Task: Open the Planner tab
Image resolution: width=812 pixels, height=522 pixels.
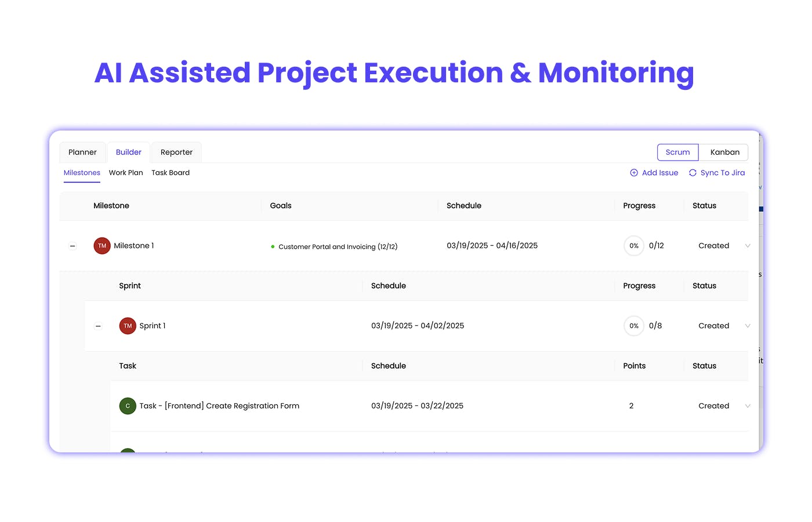Action: tap(82, 153)
